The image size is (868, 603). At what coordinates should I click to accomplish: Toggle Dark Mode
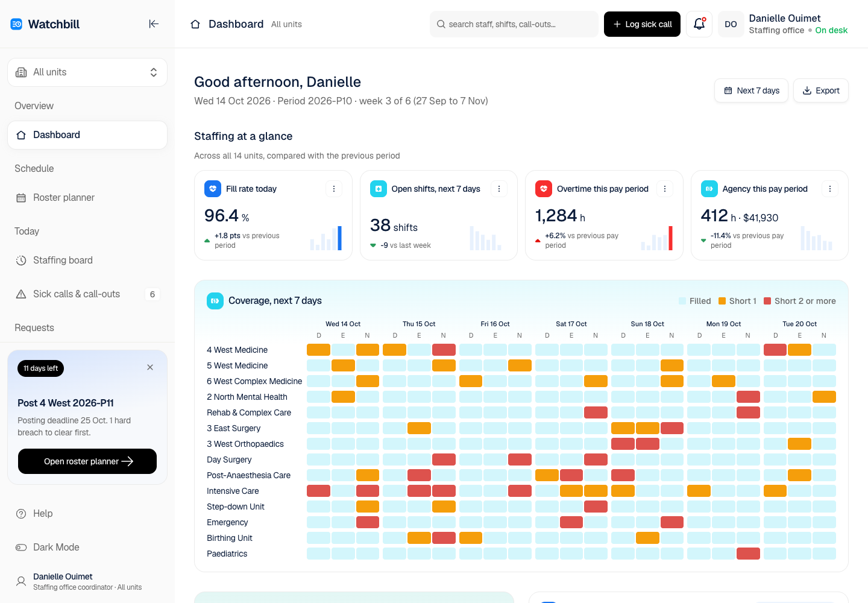coord(87,548)
